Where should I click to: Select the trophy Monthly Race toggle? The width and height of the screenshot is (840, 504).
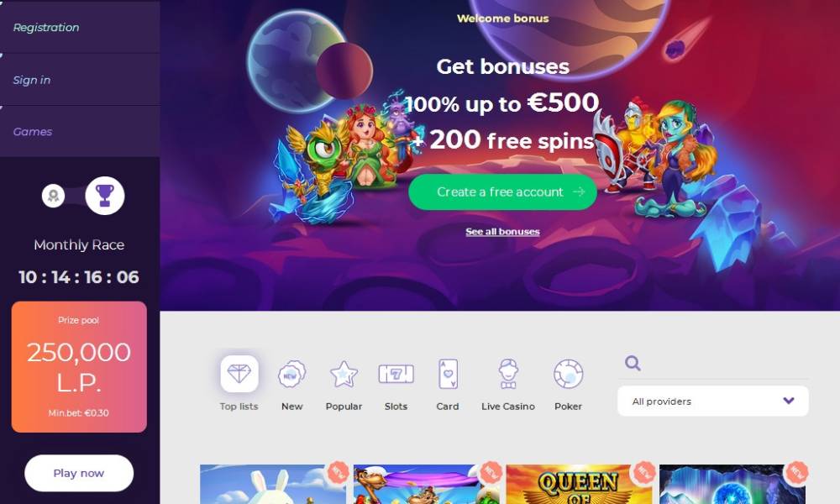click(105, 196)
